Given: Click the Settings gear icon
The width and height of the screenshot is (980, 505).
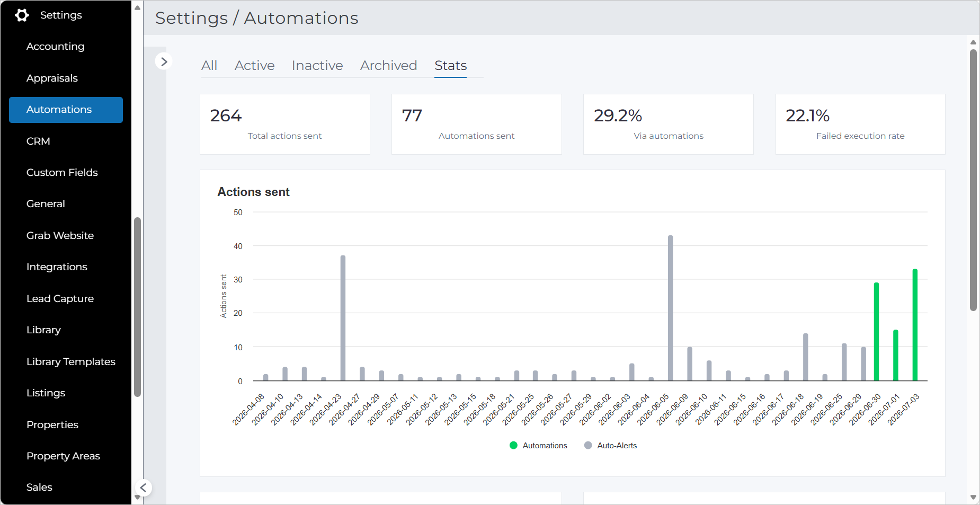Looking at the screenshot, I should (22, 15).
